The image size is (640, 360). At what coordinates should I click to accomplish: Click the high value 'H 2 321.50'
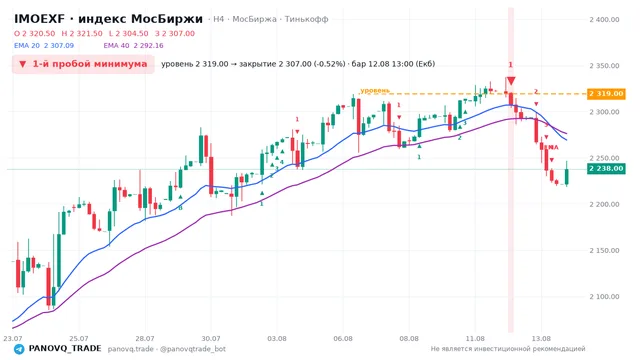click(82, 33)
